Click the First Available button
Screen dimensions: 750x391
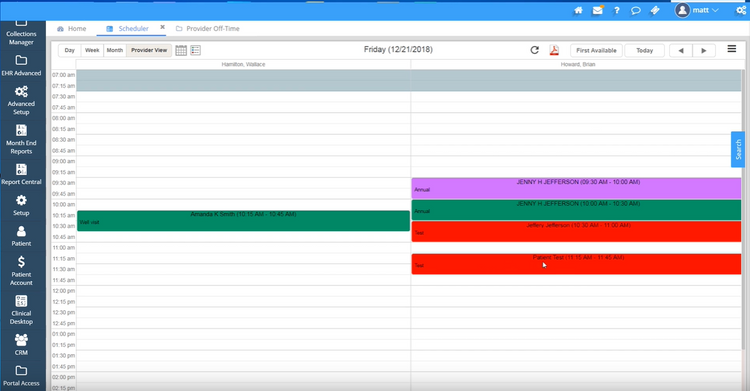(596, 50)
